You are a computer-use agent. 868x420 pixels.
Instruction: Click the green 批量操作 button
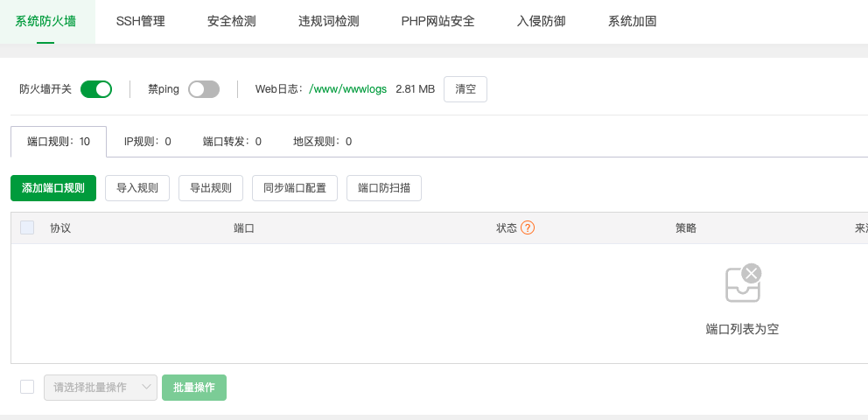pos(194,388)
